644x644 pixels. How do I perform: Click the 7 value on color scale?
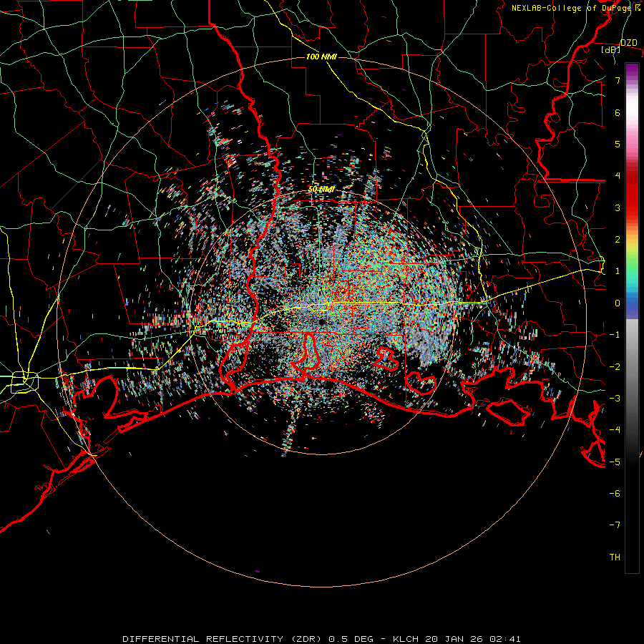[x=618, y=80]
